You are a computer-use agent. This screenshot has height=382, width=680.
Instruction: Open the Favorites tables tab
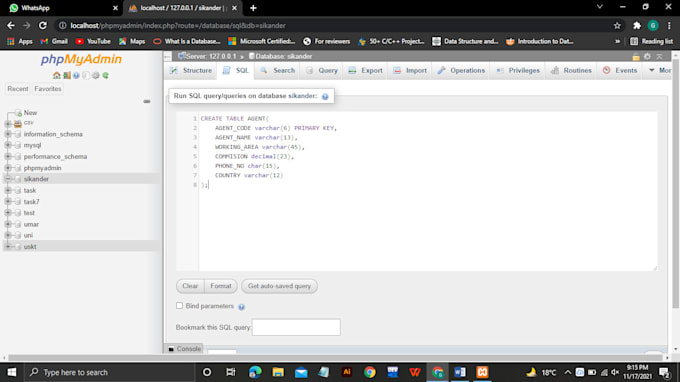(x=48, y=89)
